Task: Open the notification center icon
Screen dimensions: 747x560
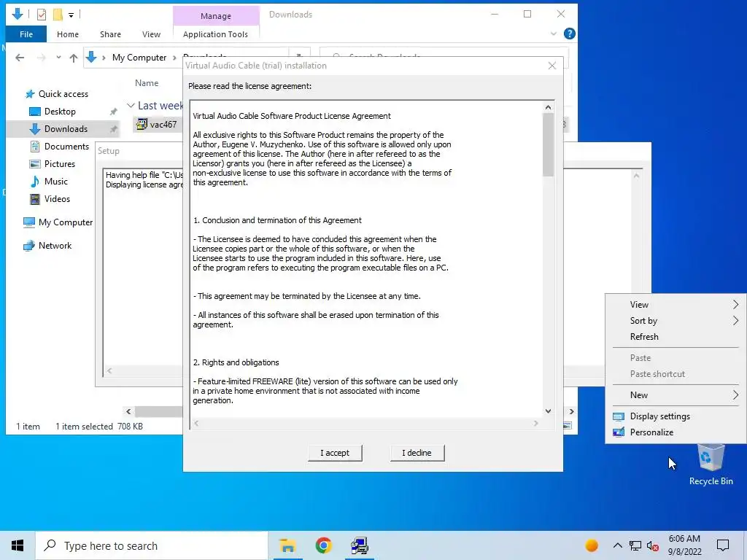Action: click(723, 545)
